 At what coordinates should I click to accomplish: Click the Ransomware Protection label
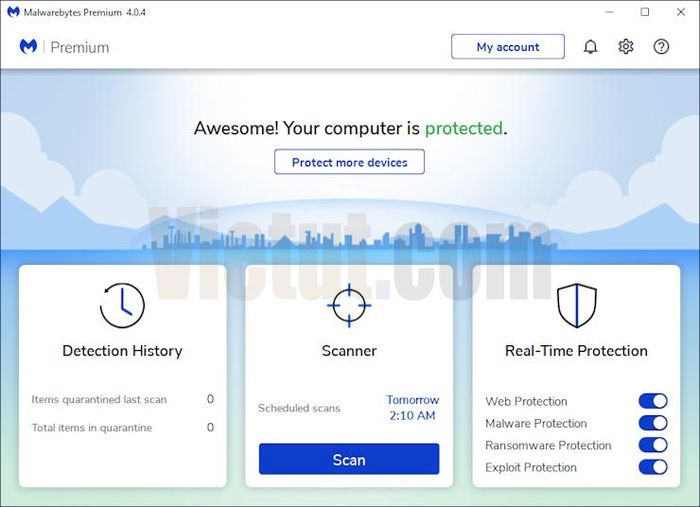click(x=548, y=445)
